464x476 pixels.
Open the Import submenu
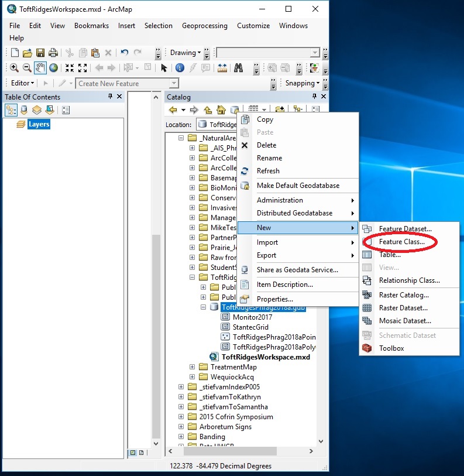click(298, 242)
